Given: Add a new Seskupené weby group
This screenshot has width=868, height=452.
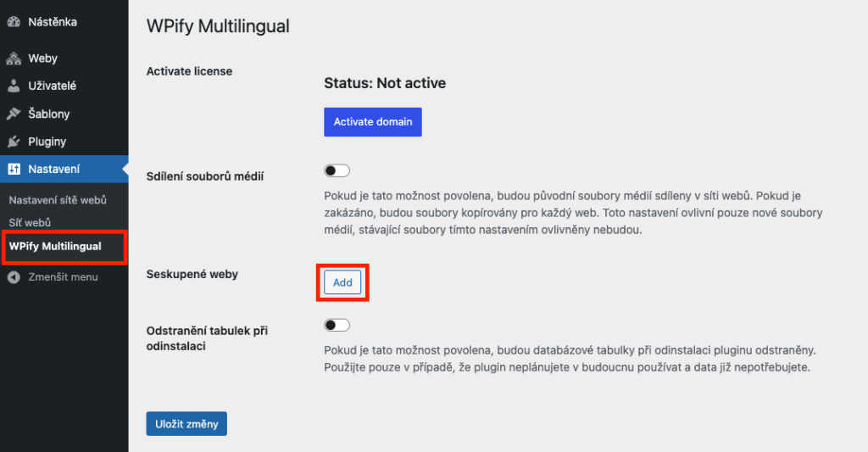Looking at the screenshot, I should point(342,282).
